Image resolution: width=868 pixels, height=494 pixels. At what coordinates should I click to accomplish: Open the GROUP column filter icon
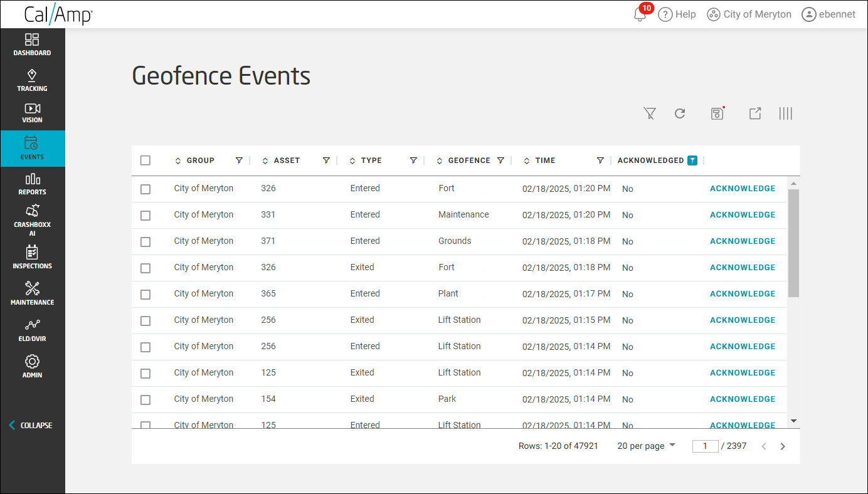239,160
